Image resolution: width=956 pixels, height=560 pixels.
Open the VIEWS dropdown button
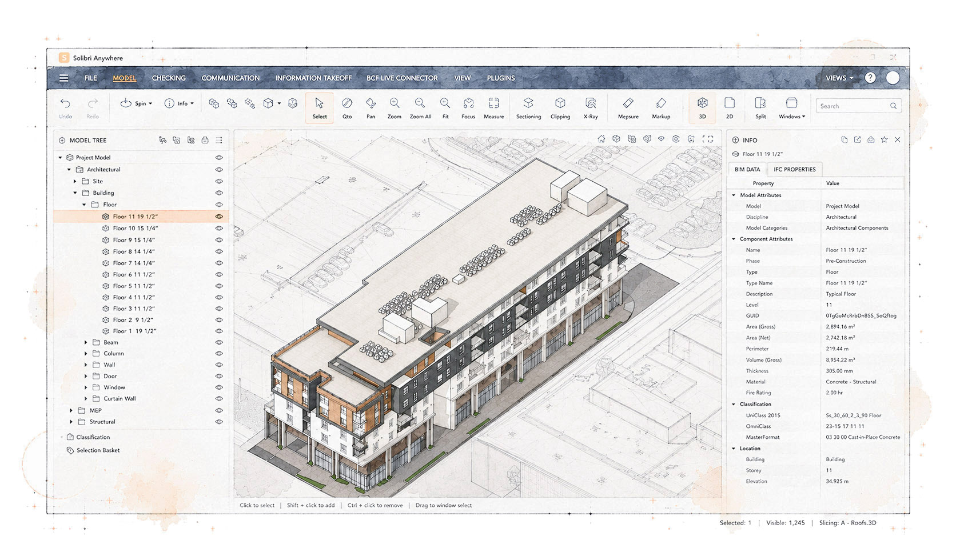[x=839, y=78]
